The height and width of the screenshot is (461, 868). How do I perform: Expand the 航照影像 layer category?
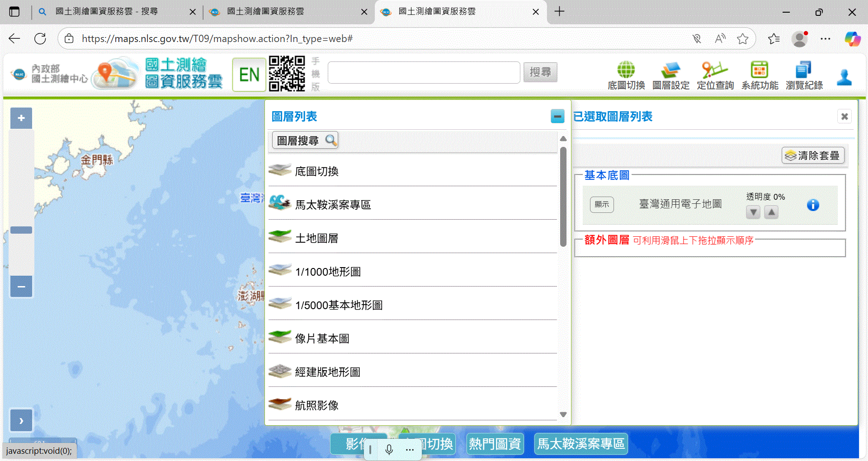click(x=316, y=405)
